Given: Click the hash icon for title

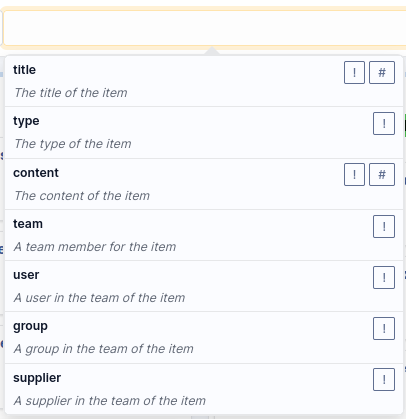Looking at the screenshot, I should tap(382, 72).
